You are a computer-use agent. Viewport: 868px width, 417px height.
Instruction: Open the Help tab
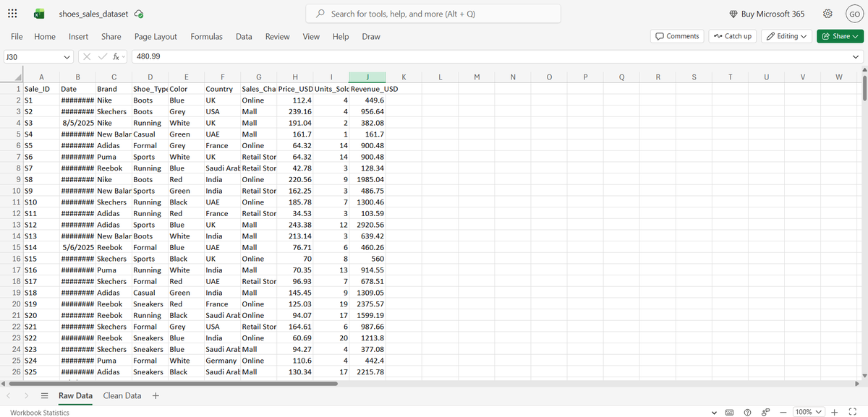click(x=340, y=36)
